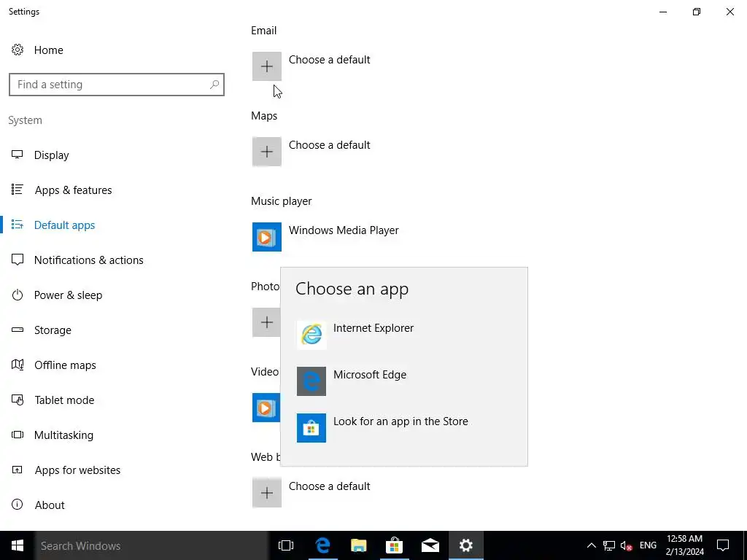The width and height of the screenshot is (747, 560).
Task: Click the Web browser plus button
Action: pyautogui.click(x=267, y=492)
